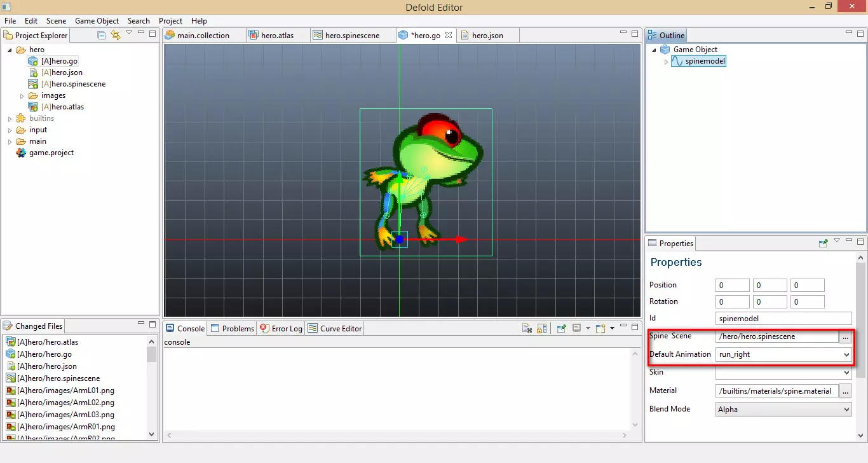The image size is (868, 463).
Task: Click the Clear Console icon
Action: coord(527,329)
